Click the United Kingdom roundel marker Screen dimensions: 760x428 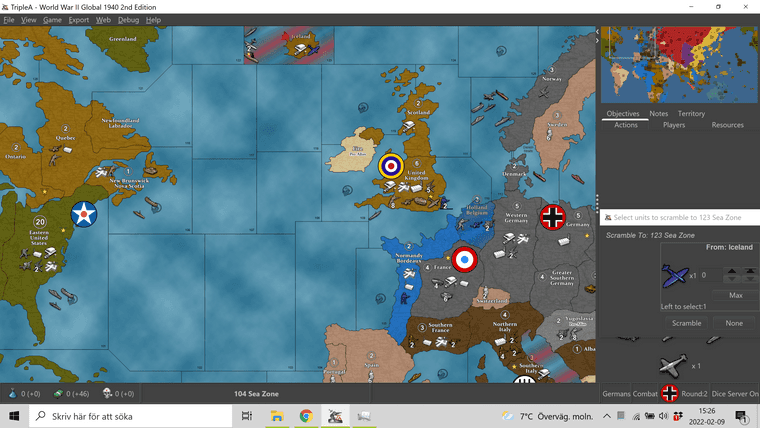391,165
